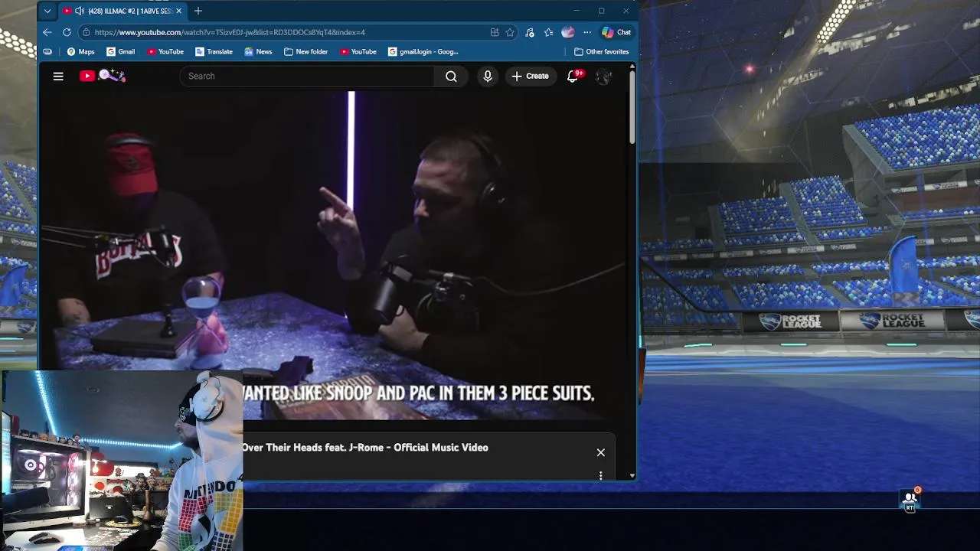Screen dimensions: 980x551
Task: Close the ILLMAC YouTube tab
Action: click(178, 11)
